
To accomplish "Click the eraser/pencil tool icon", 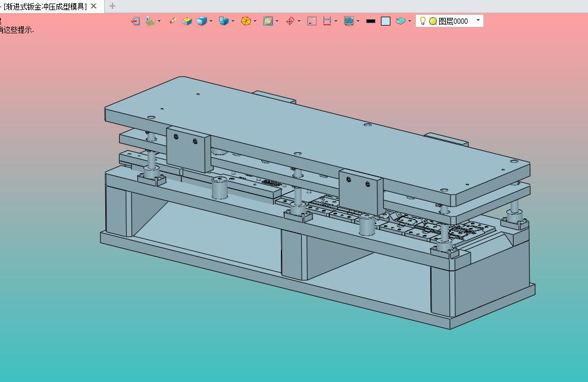I will 173,21.
